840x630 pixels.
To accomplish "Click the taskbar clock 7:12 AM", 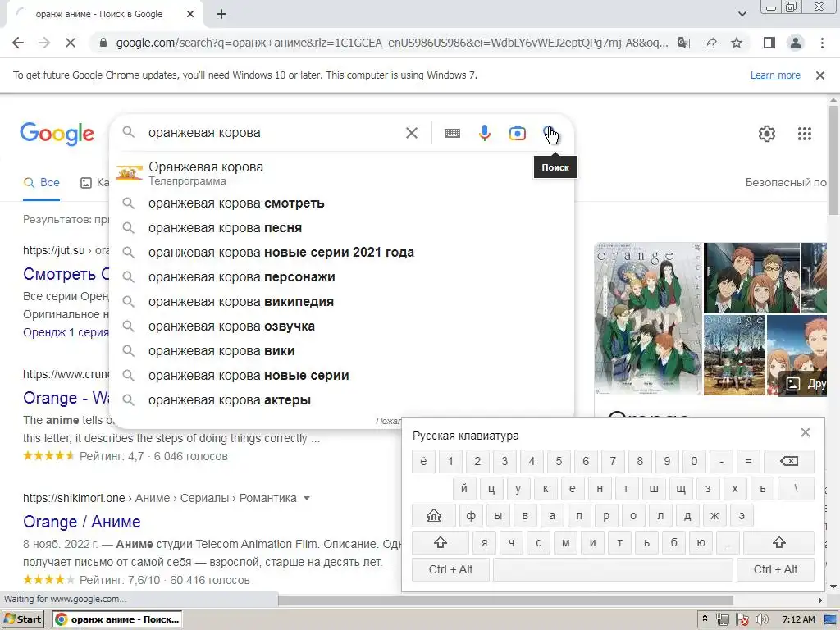I will pos(798,620).
